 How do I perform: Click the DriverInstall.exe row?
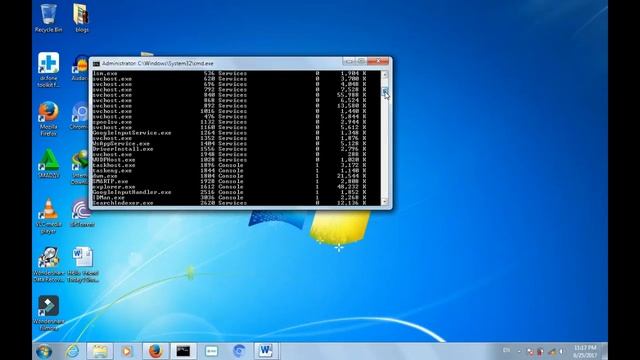[229, 149]
